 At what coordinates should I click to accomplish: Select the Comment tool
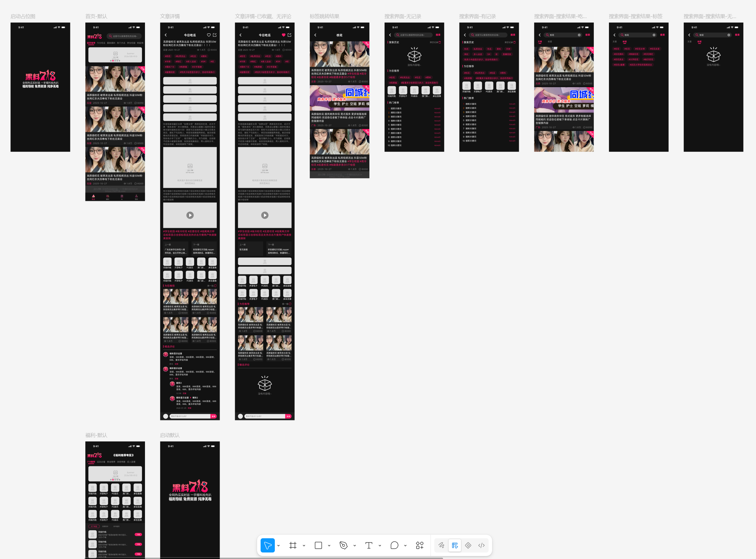pos(394,545)
